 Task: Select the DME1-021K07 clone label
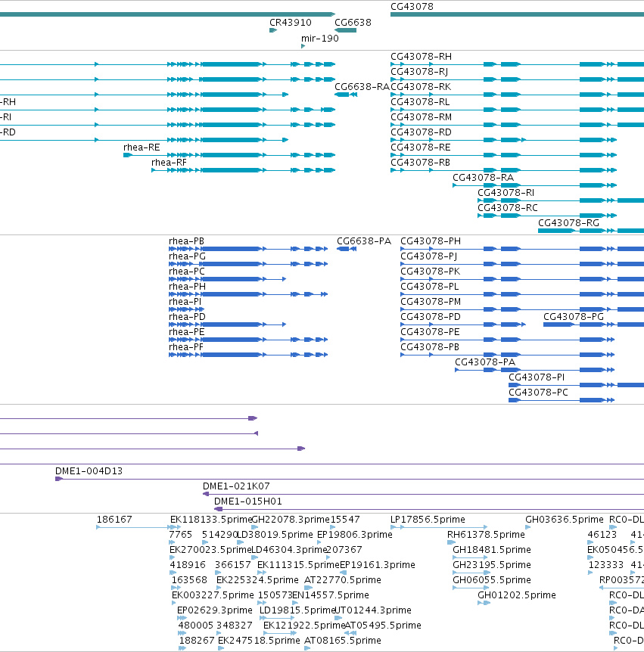point(236,486)
